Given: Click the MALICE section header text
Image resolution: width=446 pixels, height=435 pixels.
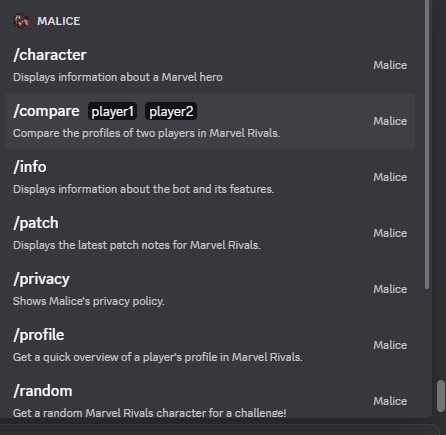Looking at the screenshot, I should click(59, 21).
